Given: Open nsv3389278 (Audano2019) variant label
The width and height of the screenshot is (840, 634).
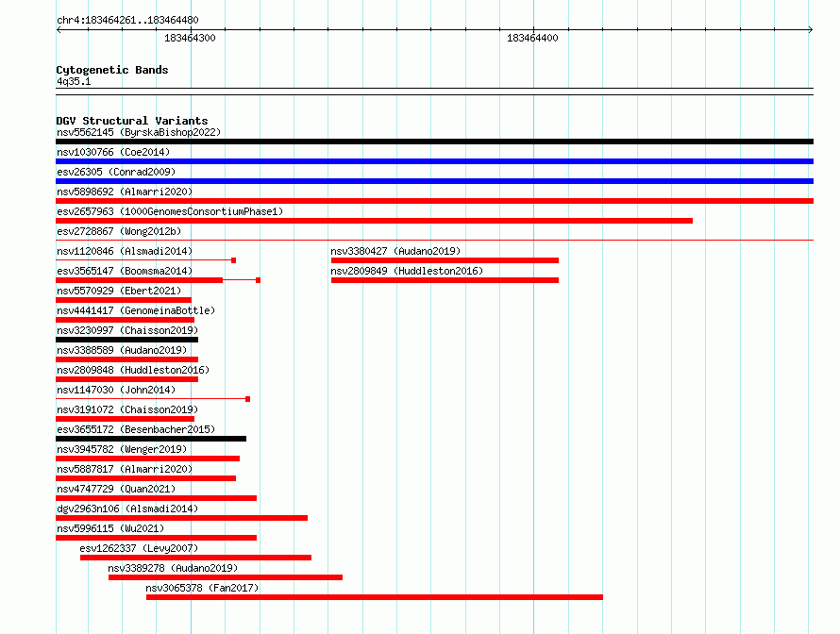Looking at the screenshot, I should pos(173,568).
